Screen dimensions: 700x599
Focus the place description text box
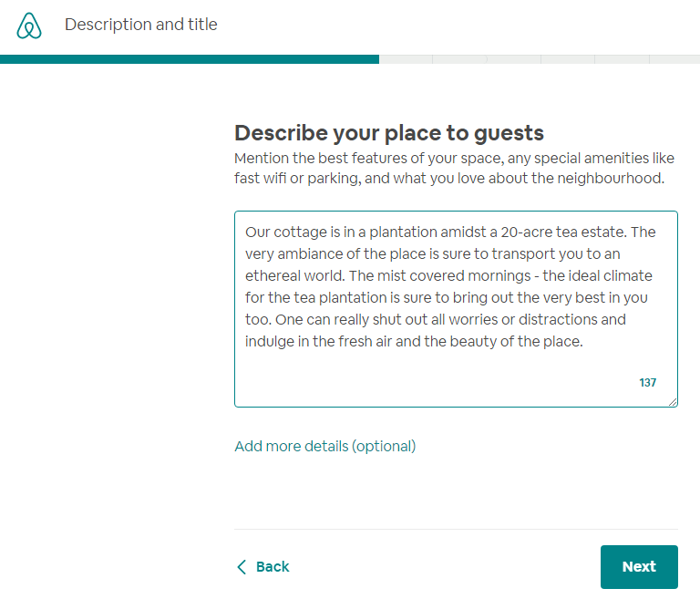[x=456, y=309]
